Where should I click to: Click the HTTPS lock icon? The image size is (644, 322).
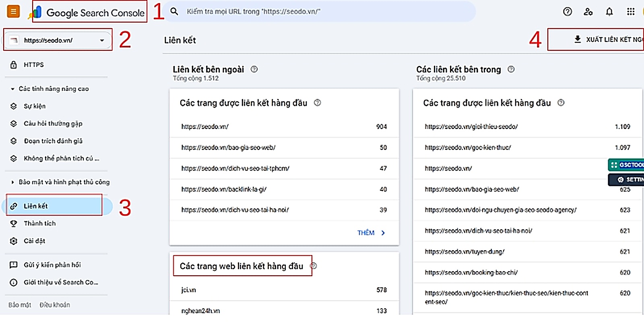coord(13,64)
